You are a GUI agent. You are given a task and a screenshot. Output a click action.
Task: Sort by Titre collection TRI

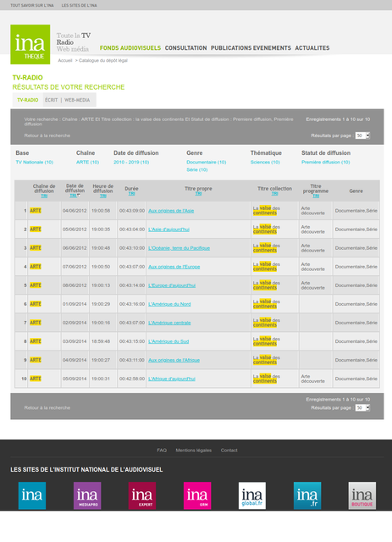(274, 194)
